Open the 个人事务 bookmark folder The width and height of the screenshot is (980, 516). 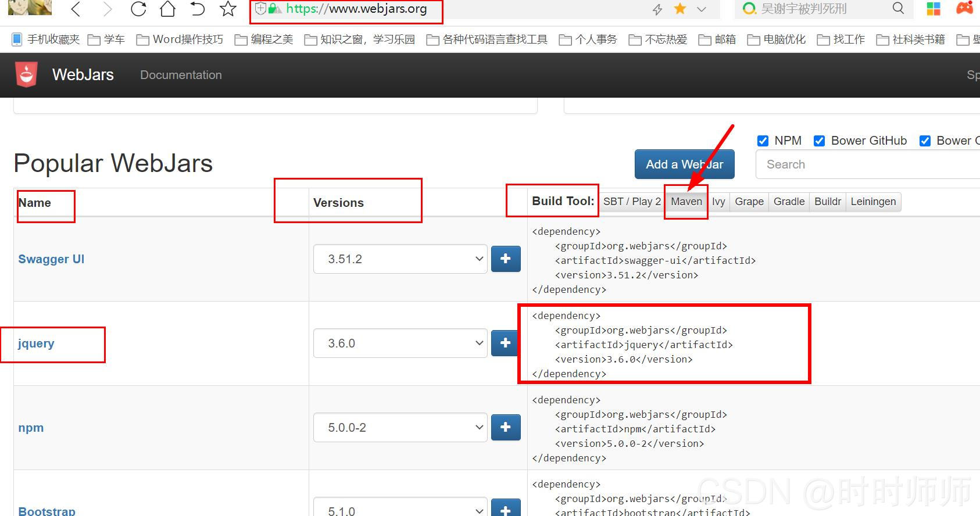click(588, 40)
